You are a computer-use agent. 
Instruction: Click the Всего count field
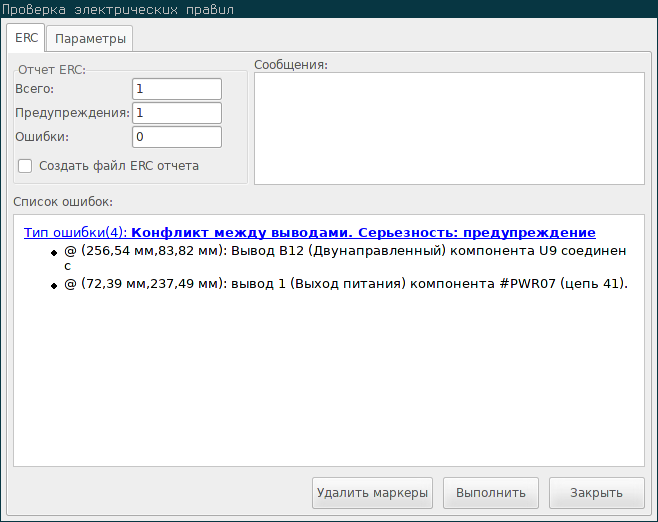pos(176,89)
